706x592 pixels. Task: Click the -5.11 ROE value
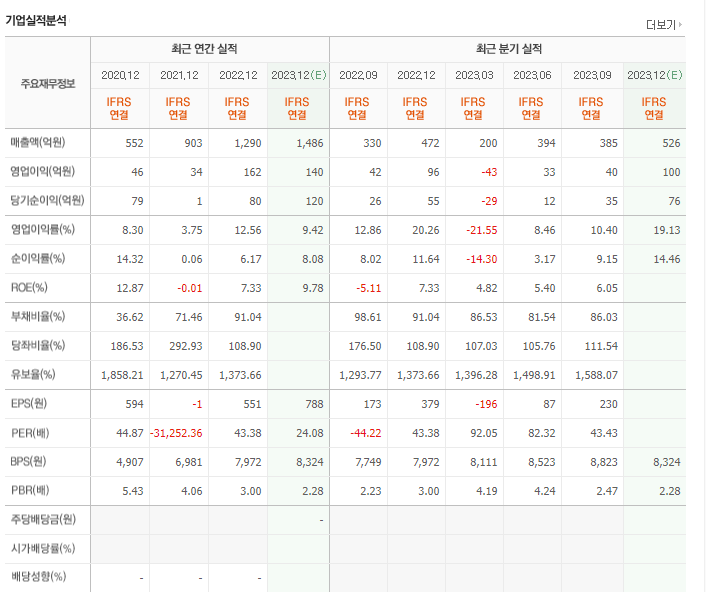pyautogui.click(x=368, y=288)
